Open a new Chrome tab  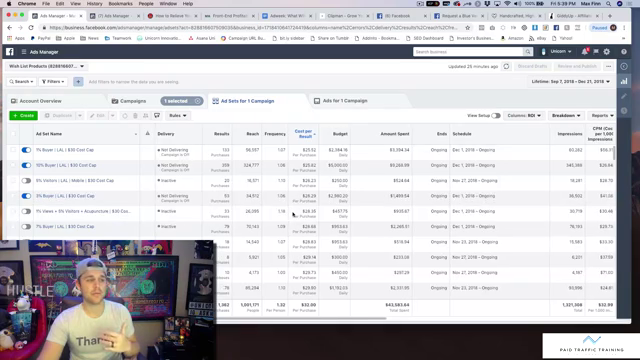pyautogui.click(x=610, y=16)
